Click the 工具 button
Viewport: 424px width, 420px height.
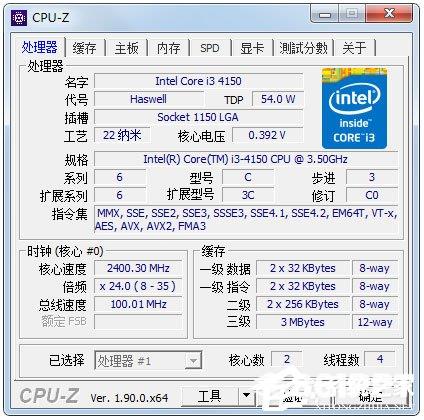point(210,396)
